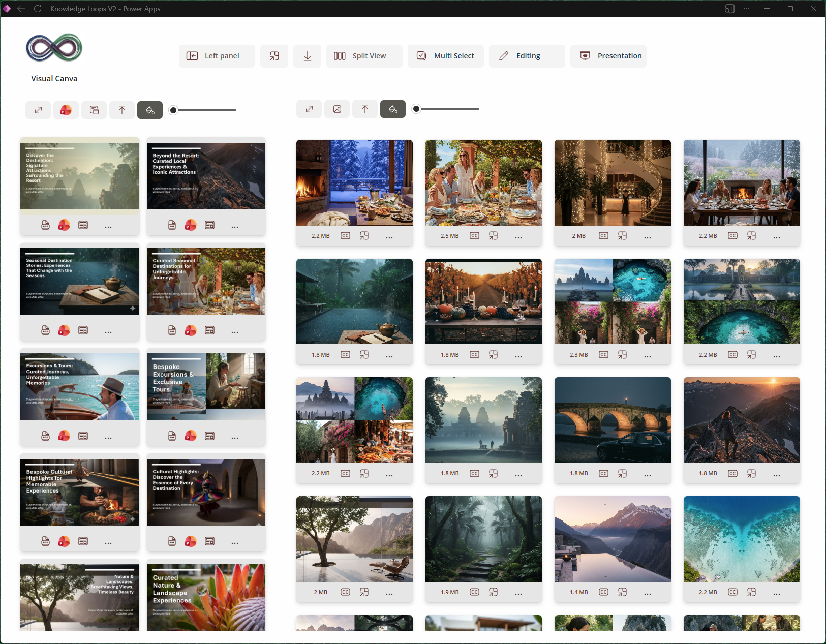Click layout icon under 'Beyond the Resort' slide
This screenshot has width=826, height=644.
(x=209, y=225)
